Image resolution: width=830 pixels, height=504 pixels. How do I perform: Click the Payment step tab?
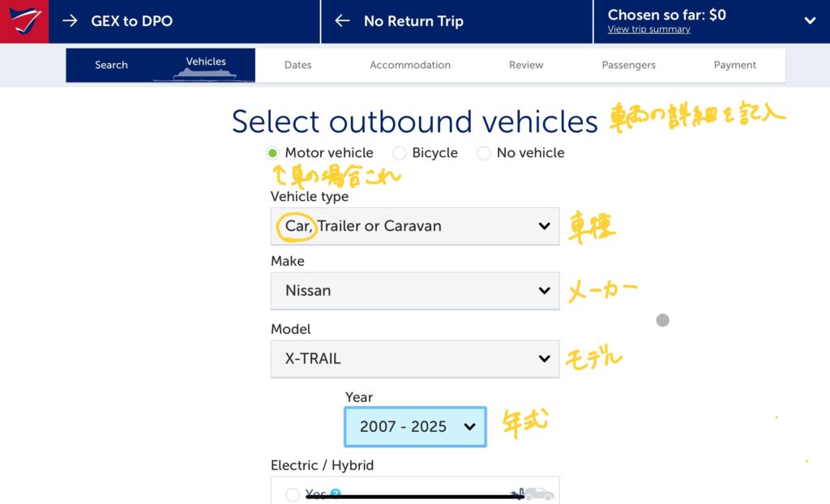(x=734, y=65)
